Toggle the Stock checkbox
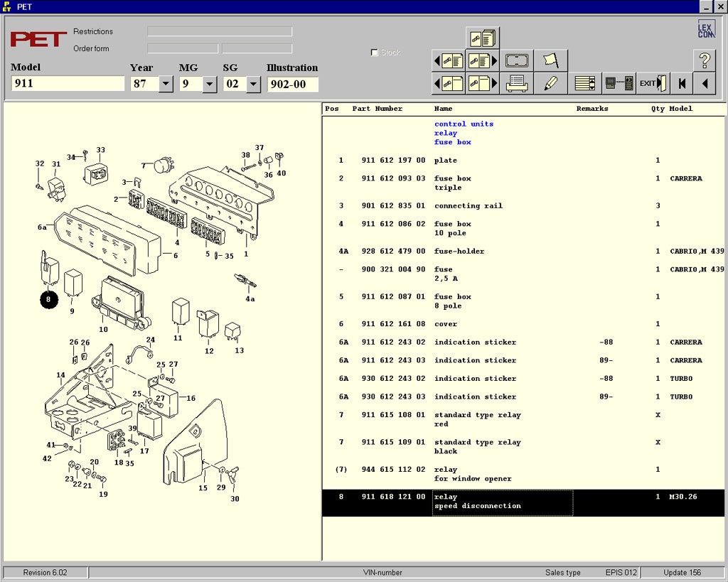The image size is (728, 582). [x=375, y=53]
